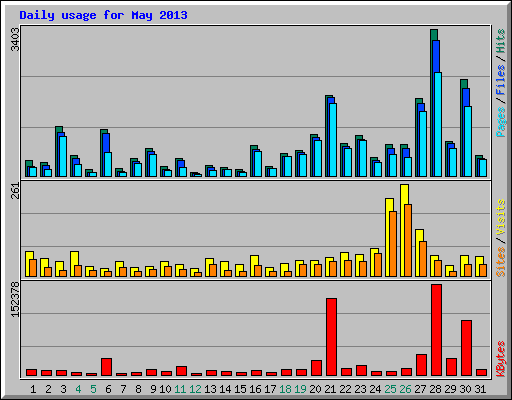
Task: Click the cyan pages bar for day 9
Action: 153,165
